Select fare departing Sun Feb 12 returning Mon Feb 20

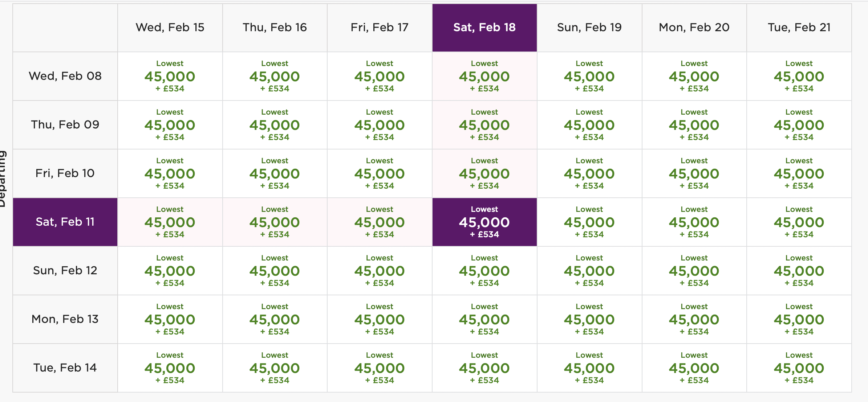[694, 271]
